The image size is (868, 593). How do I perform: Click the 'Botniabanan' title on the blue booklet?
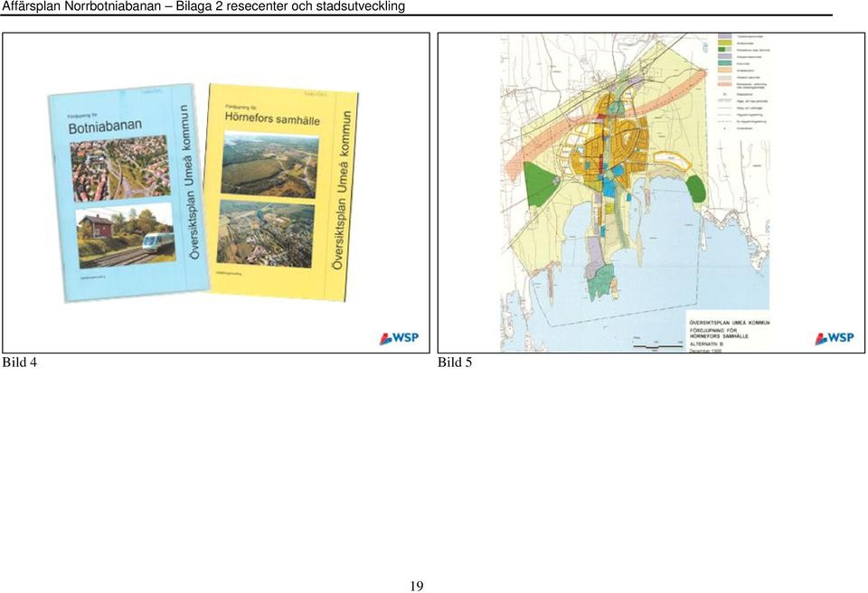coord(105,127)
